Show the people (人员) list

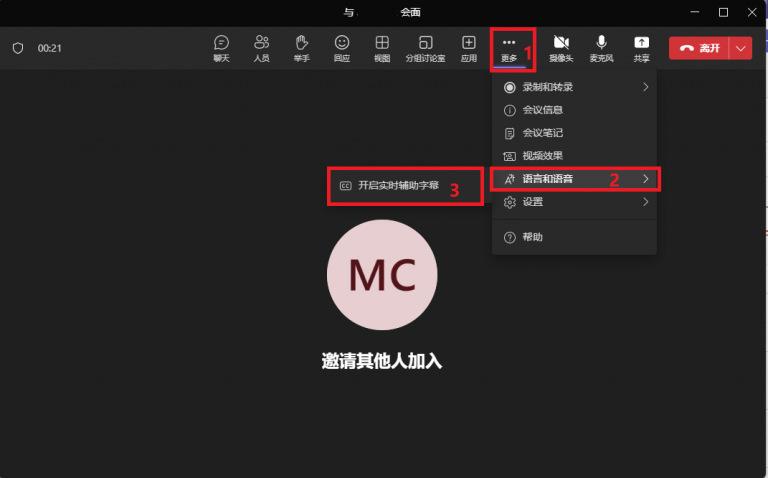[x=261, y=47]
